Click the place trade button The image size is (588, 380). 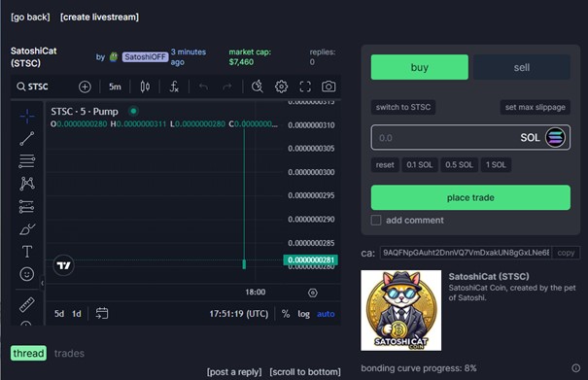pos(470,197)
